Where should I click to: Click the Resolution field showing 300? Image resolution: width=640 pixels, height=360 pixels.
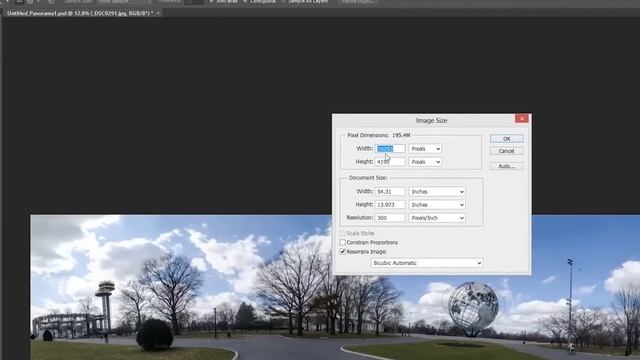(390, 218)
